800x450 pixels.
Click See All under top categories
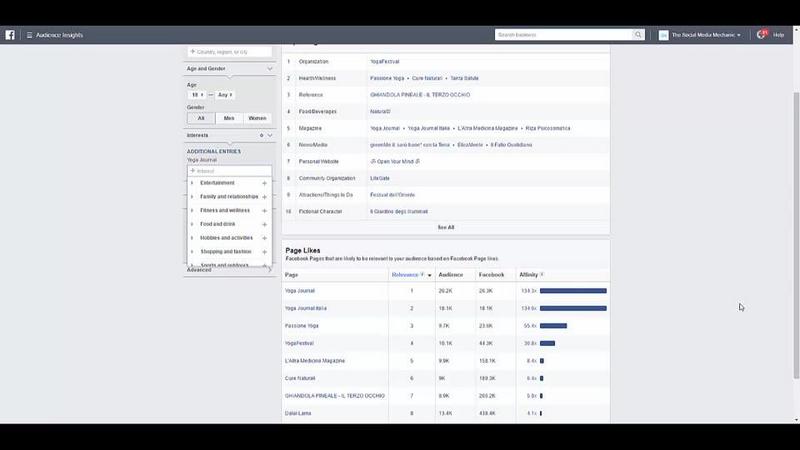pos(445,228)
